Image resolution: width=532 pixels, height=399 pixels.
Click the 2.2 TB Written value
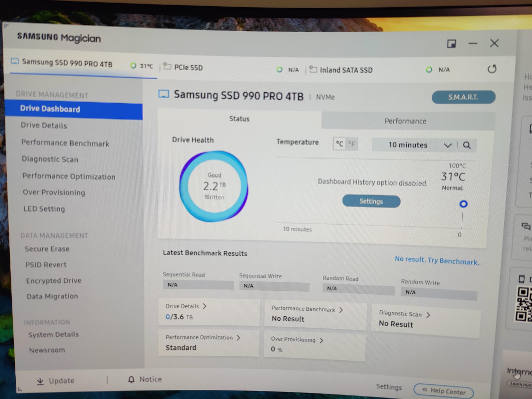coord(214,186)
